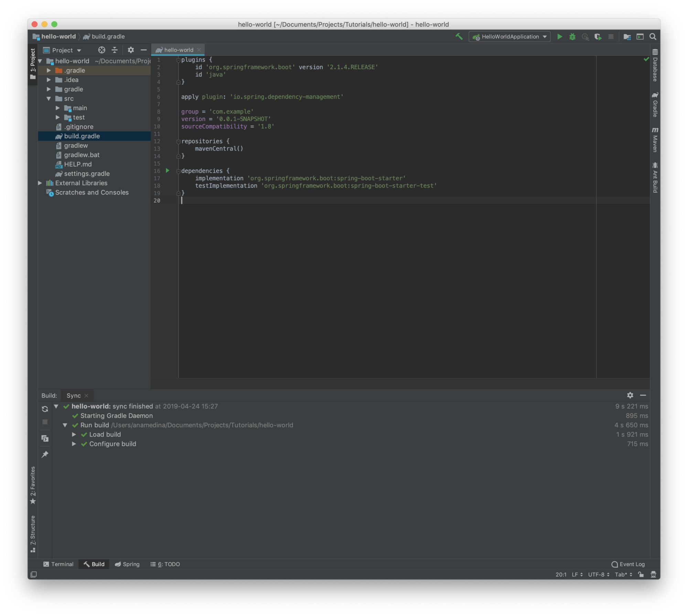
Task: Expand the .idea folder
Action: tap(49, 79)
